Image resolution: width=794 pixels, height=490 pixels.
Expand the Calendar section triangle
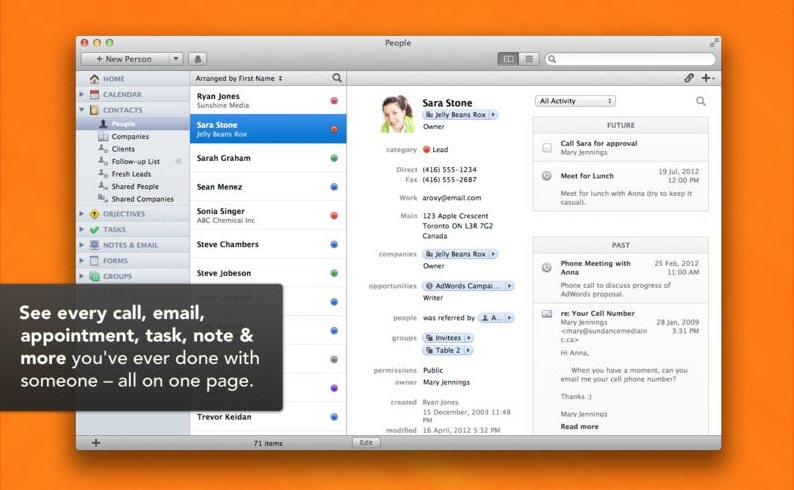[82, 94]
